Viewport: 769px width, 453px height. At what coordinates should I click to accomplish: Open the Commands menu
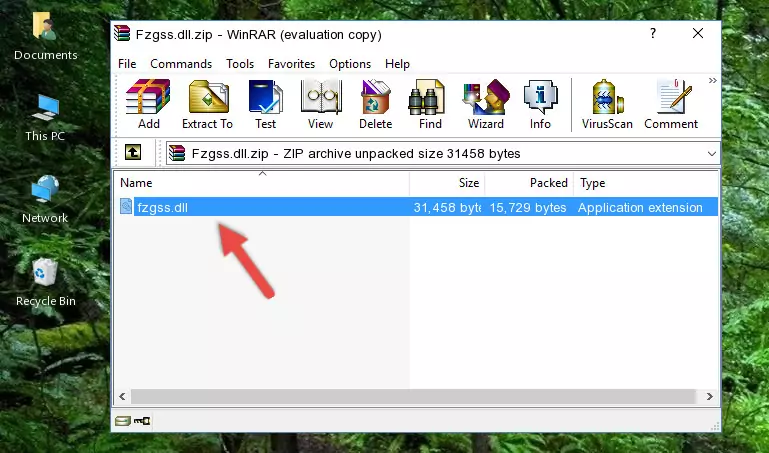[181, 64]
